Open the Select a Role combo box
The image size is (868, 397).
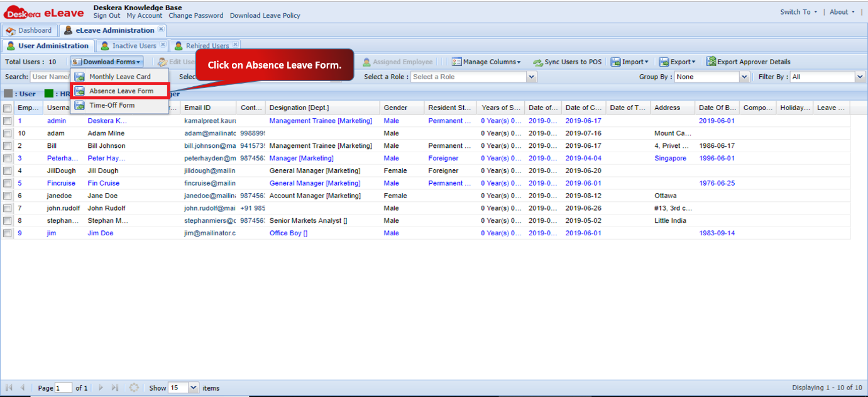coord(474,77)
